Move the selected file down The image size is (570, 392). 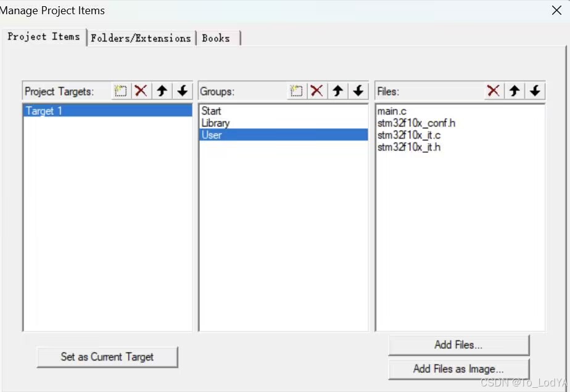point(535,91)
